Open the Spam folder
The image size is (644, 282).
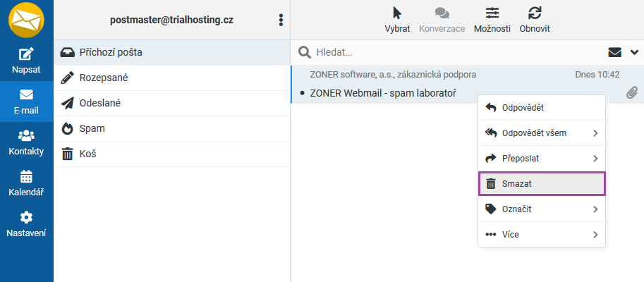tap(92, 128)
